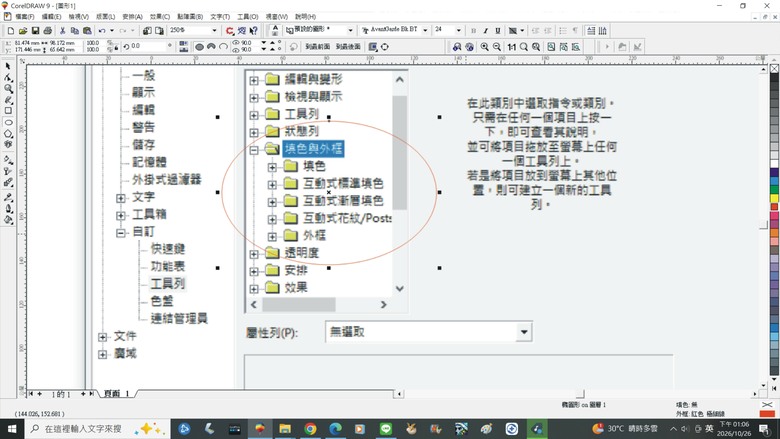Open the font size 24 dropdown

click(459, 31)
